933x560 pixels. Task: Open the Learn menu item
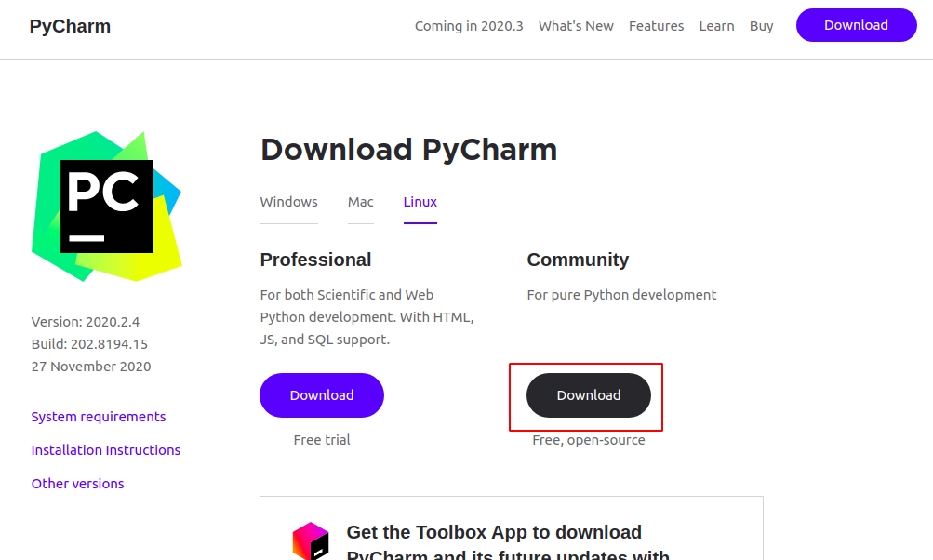(716, 26)
